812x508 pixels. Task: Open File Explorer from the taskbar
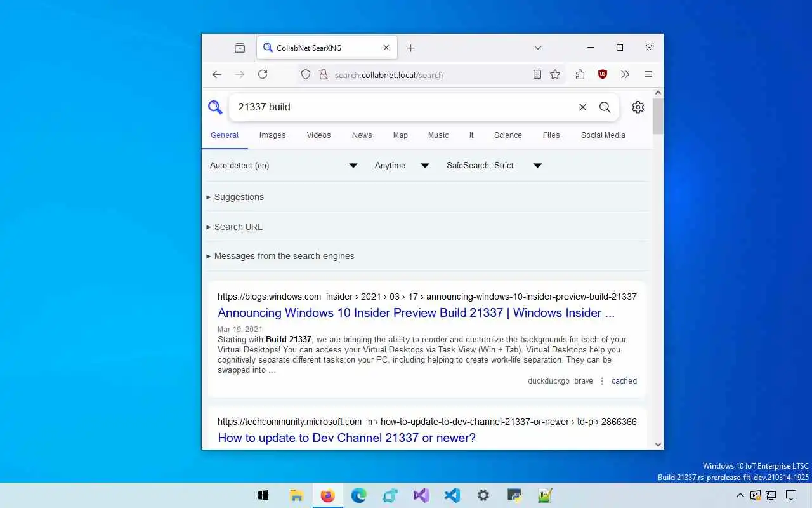[x=296, y=495]
